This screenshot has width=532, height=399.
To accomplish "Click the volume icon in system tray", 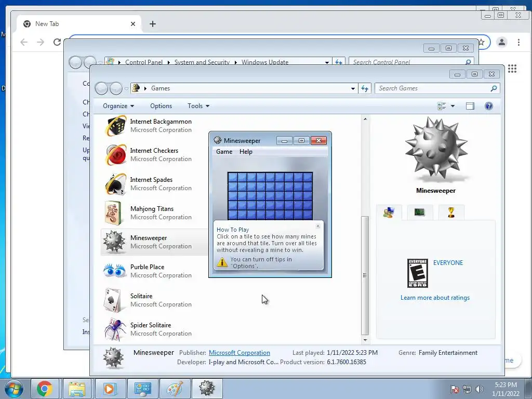I will [479, 389].
